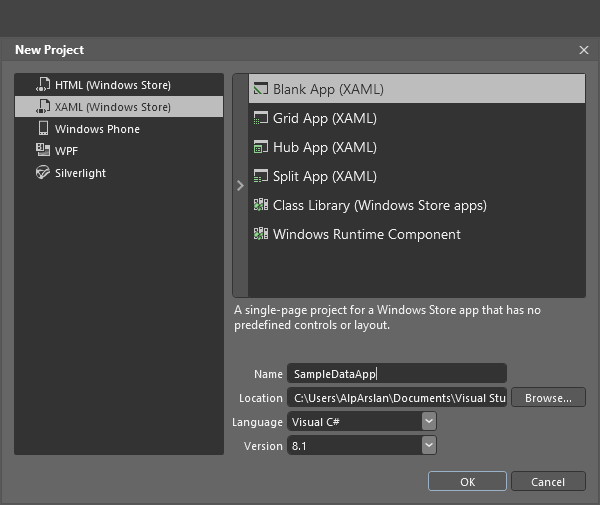The width and height of the screenshot is (600, 505).
Task: Click Browse to choose project location
Action: pos(548,398)
